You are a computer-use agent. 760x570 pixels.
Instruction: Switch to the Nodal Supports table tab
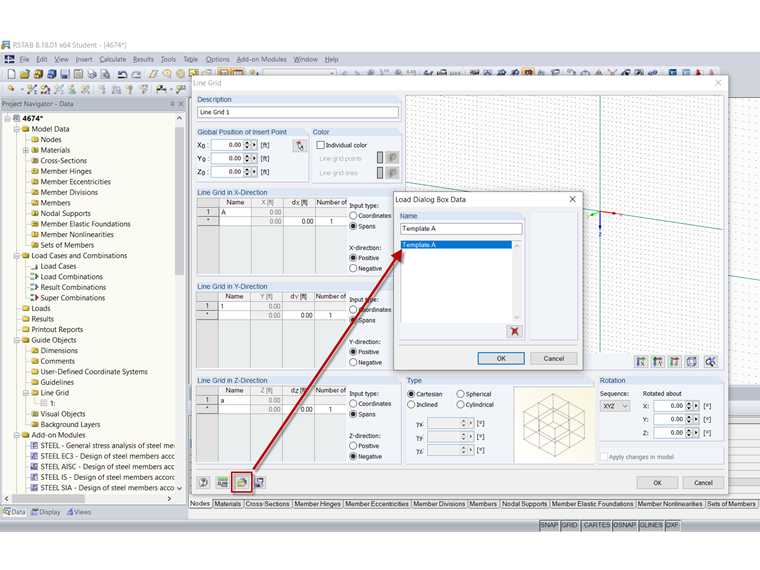(524, 504)
